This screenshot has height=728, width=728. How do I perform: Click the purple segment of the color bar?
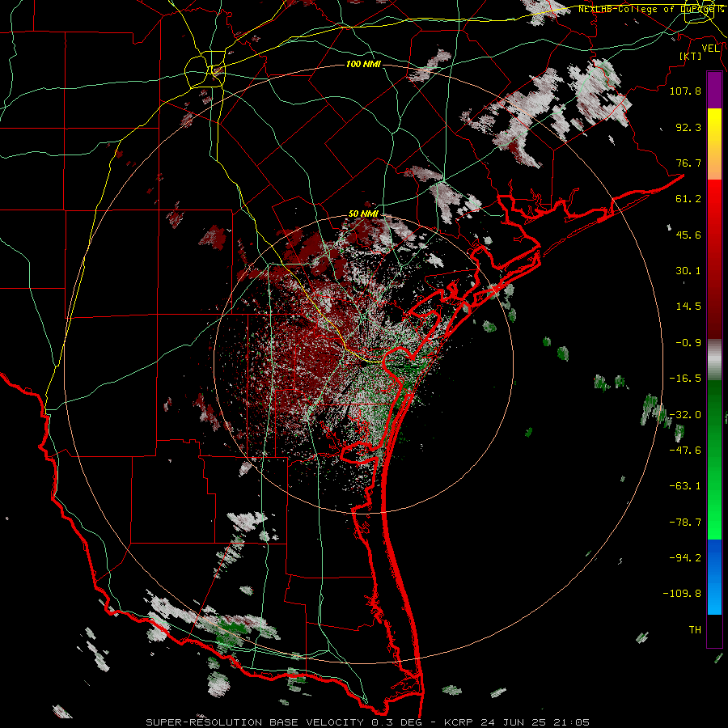714,90
